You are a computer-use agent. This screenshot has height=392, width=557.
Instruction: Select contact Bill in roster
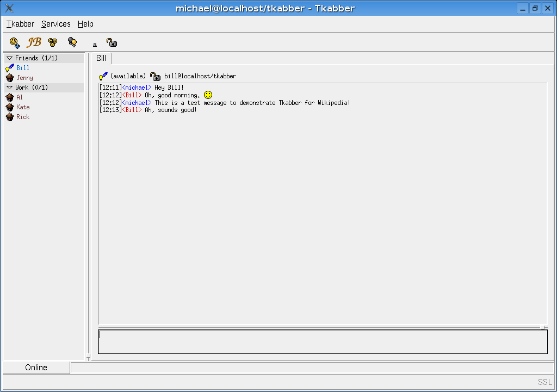23,68
